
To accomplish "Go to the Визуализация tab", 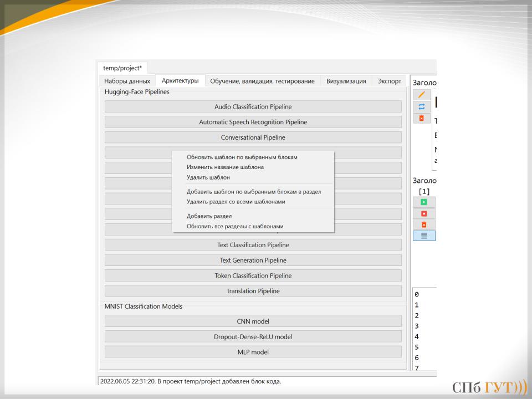I will click(x=346, y=81).
